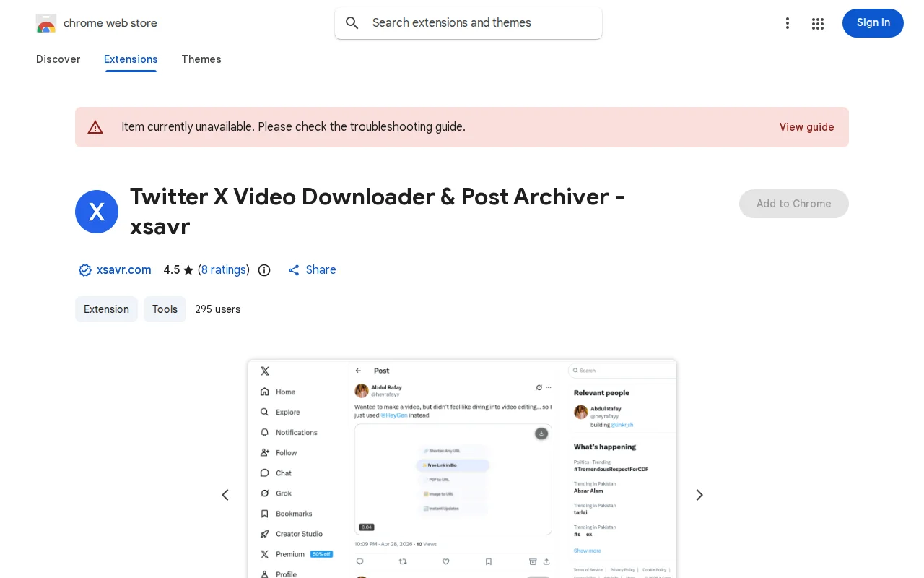Click the disabled Add to Chrome button
Screen dimensions: 924x578
click(794, 204)
